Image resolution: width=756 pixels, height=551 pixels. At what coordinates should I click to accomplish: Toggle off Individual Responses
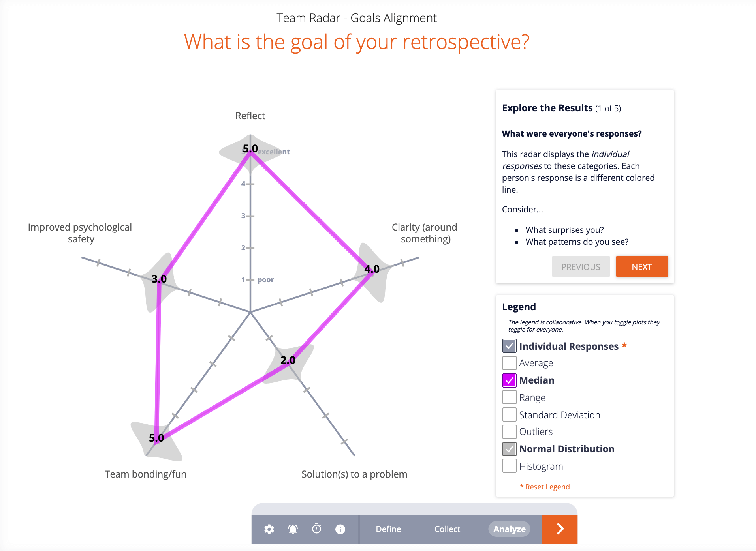click(509, 346)
